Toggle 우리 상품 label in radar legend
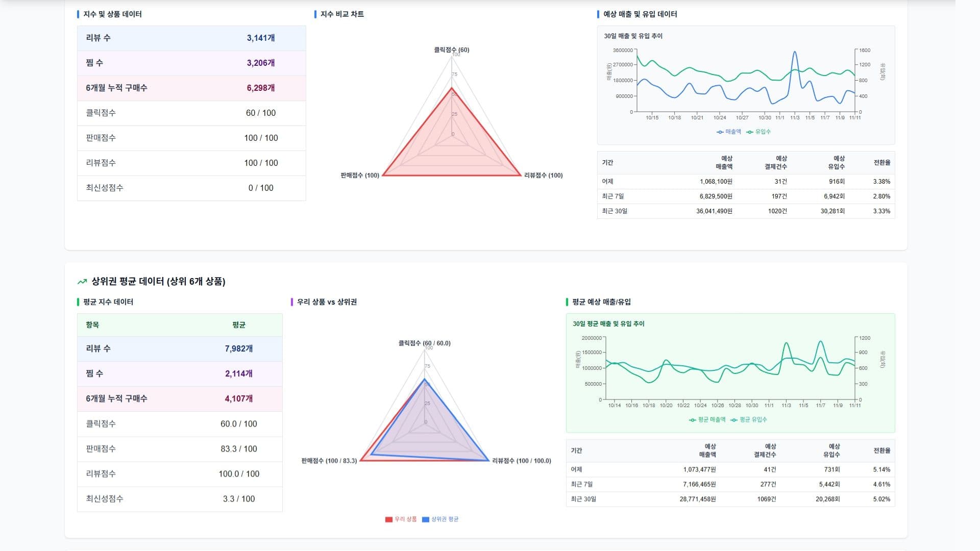980x551 pixels. [x=405, y=519]
